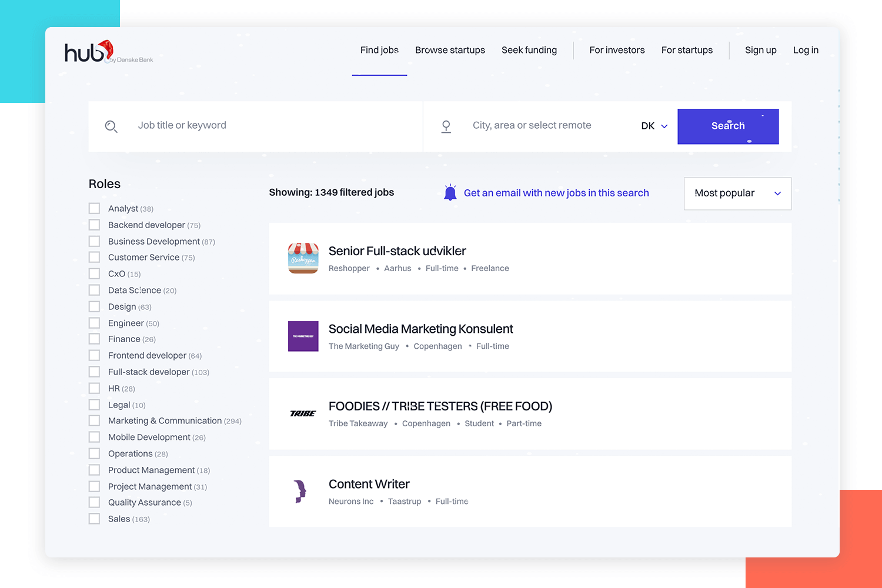
Task: Check the Analyst role checkbox
Action: tap(94, 208)
